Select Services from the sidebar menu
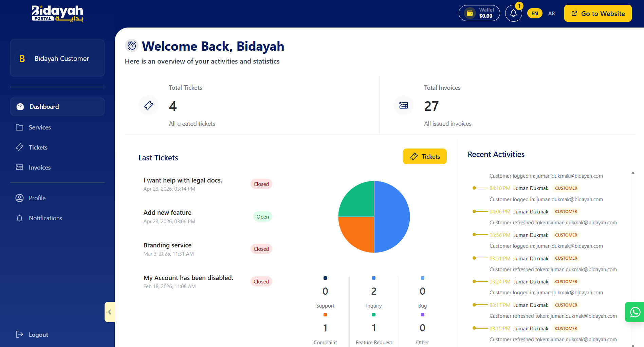 tap(39, 127)
